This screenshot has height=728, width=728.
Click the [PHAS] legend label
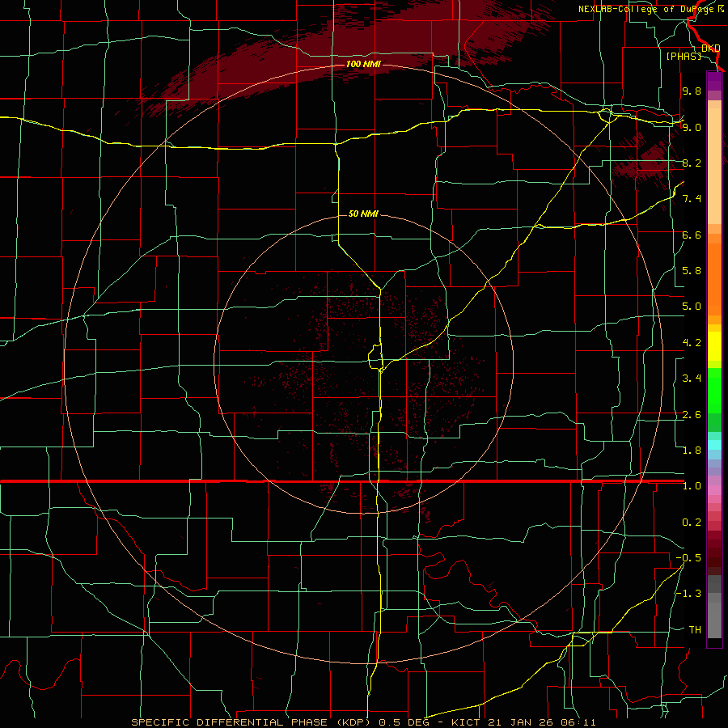click(x=684, y=56)
